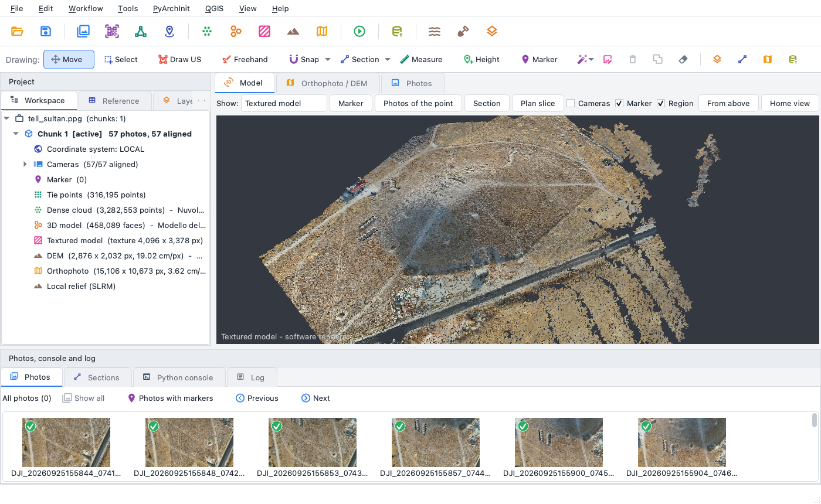Click the Photos of the point button
This screenshot has height=504, width=821.
(x=418, y=103)
